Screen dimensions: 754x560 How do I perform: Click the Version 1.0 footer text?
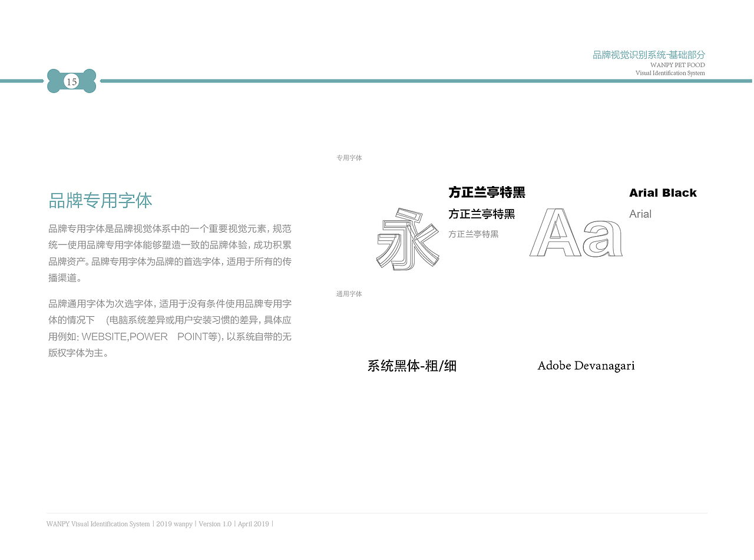click(215, 523)
